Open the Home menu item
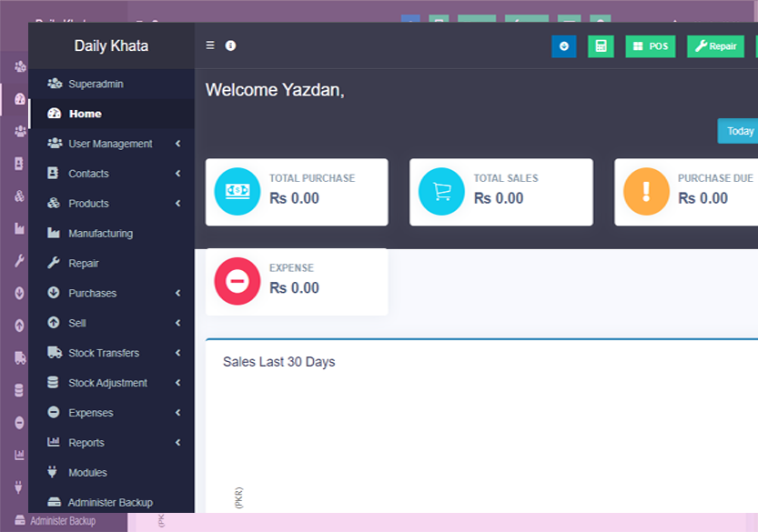 pos(85,114)
